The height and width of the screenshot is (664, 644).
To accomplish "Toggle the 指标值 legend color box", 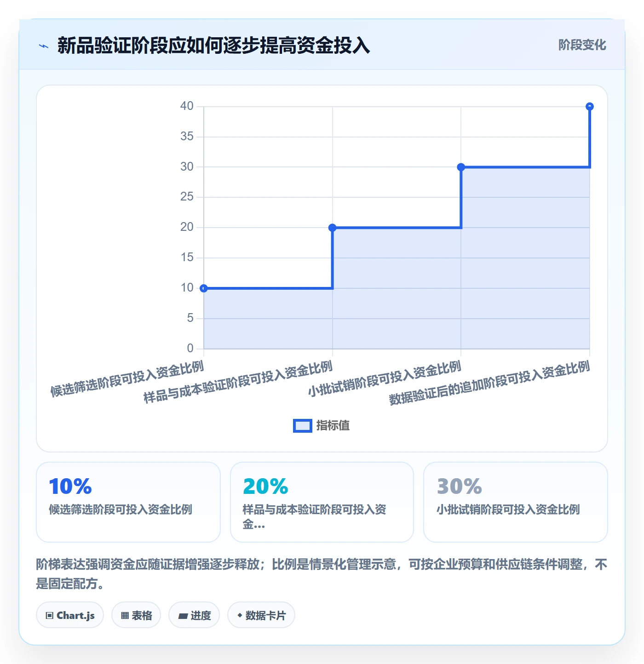I will click(303, 426).
